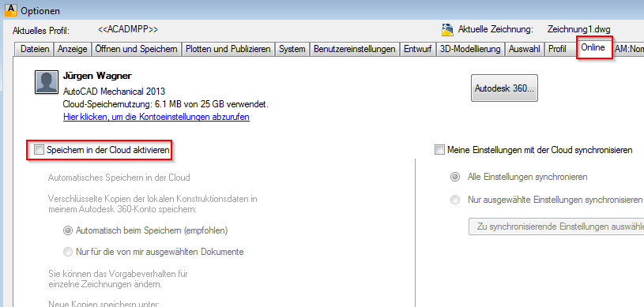Select the Auswahl tab

click(x=525, y=49)
